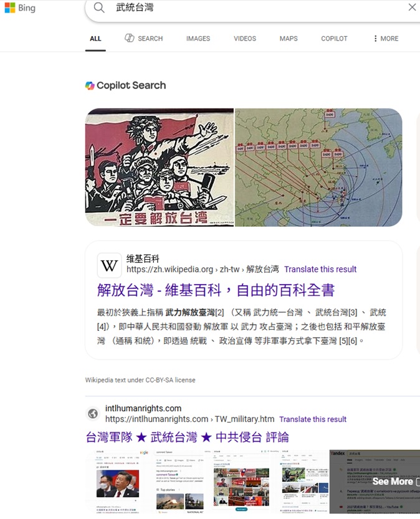This screenshot has height=519, width=420.
Task: Click the globe icon beside intlhumanrights.com
Action: (93, 414)
